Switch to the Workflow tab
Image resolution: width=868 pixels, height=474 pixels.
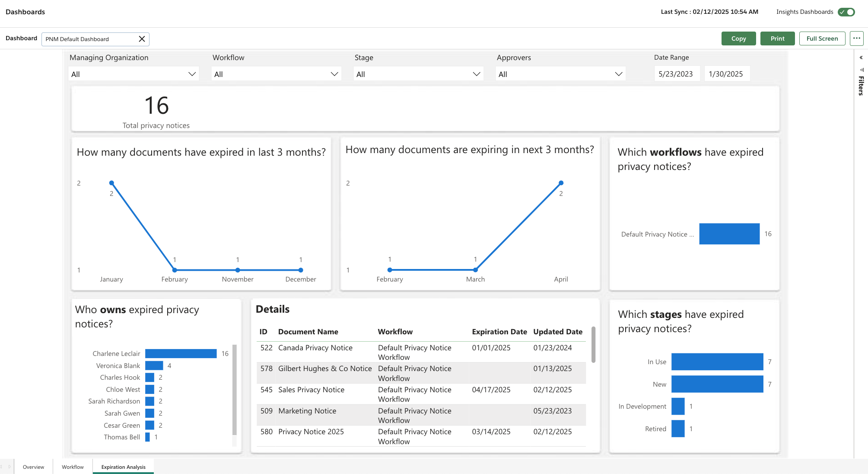[x=73, y=467]
